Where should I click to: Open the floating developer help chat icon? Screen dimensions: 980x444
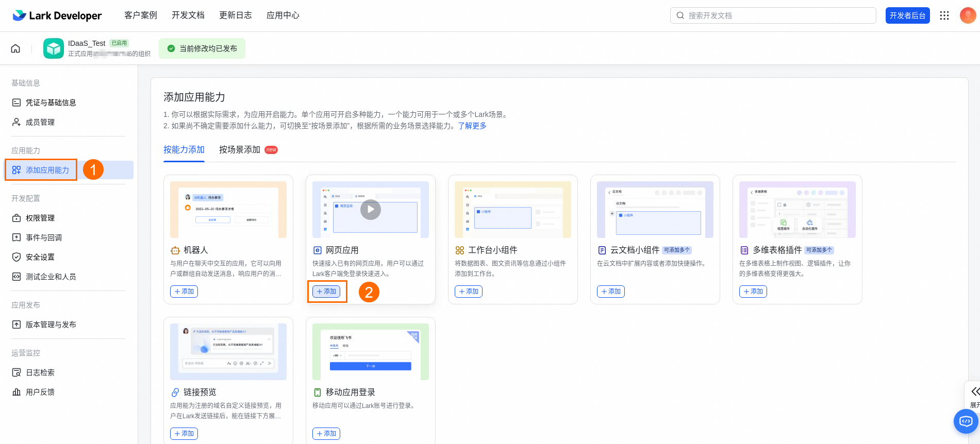[x=966, y=421]
